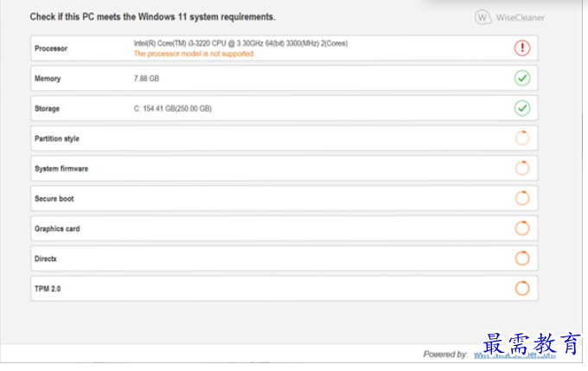Click the processor not supported warning text
Image resolution: width=588 pixels, height=371 pixels.
point(195,54)
